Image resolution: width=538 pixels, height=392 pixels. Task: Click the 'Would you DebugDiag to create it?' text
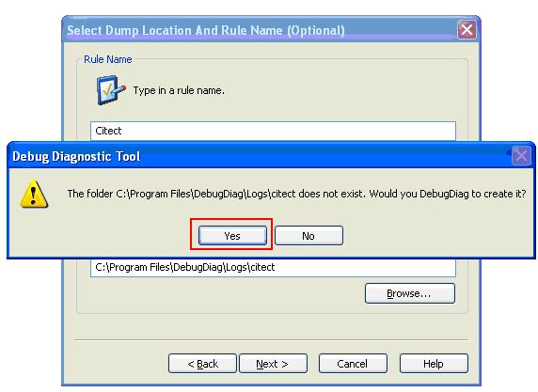448,194
